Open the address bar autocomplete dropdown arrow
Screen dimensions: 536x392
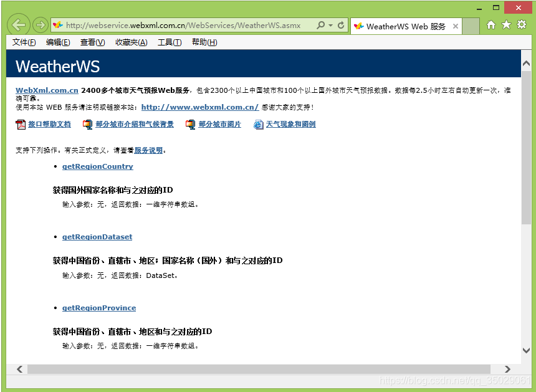(x=330, y=26)
